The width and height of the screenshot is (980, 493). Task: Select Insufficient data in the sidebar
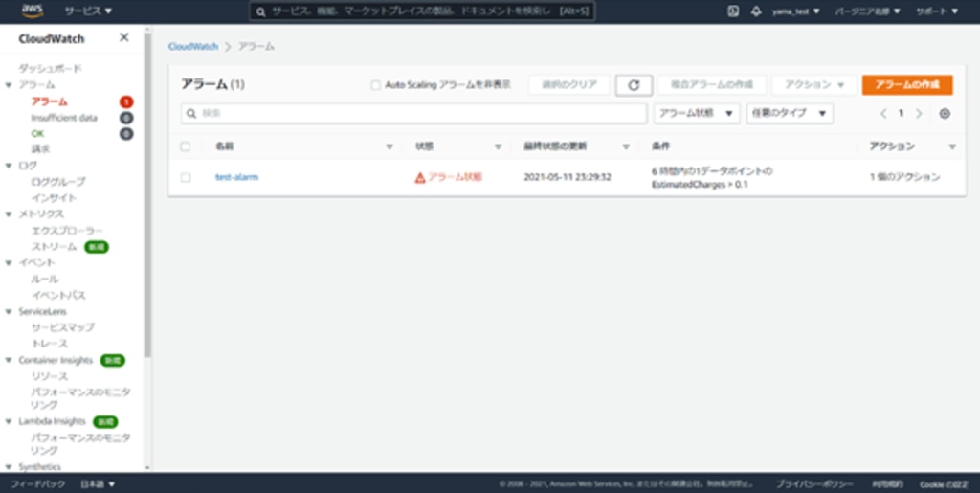pyautogui.click(x=64, y=118)
